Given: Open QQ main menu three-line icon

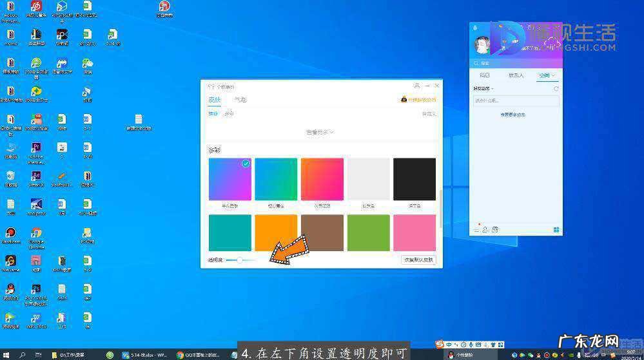Looking at the screenshot, I should point(476,230).
